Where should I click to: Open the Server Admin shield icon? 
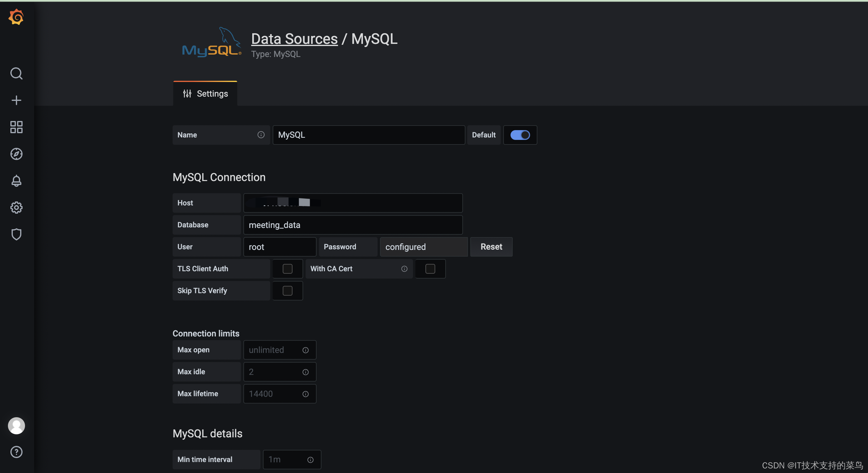click(16, 234)
